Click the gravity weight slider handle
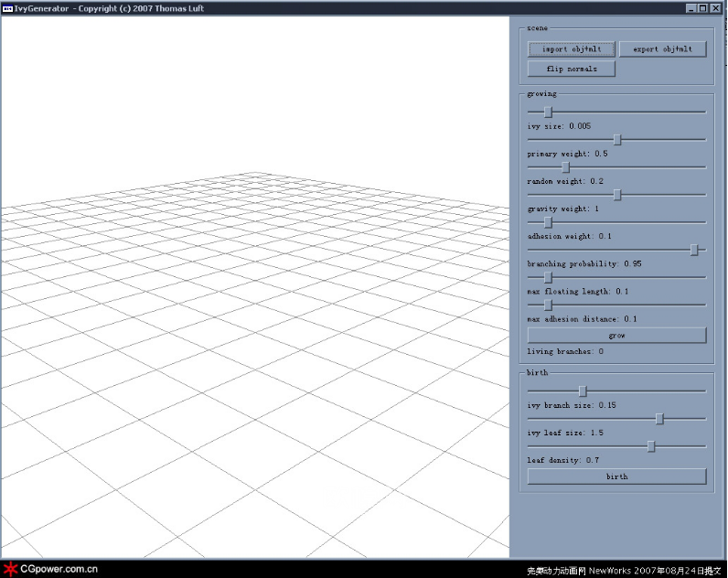This screenshot has height=578, width=728. [x=617, y=195]
